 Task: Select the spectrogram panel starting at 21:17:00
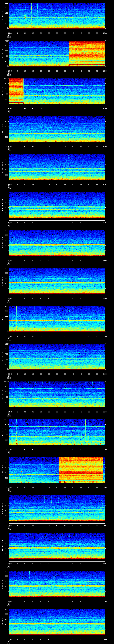point(57,129)
